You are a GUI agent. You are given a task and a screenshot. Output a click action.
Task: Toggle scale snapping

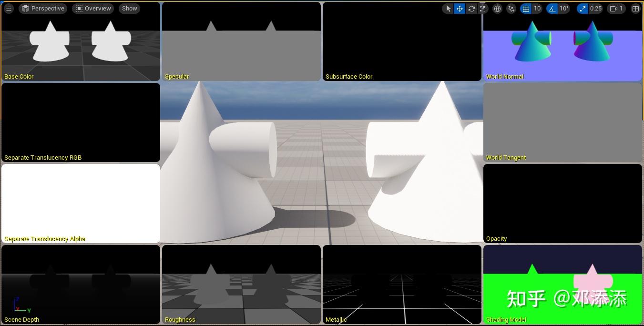[x=582, y=8]
